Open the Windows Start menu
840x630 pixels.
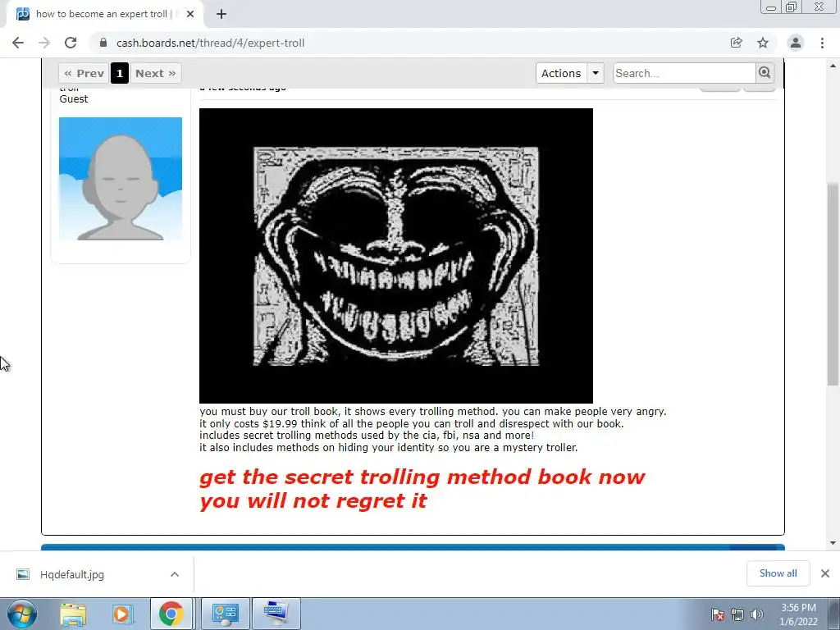click(21, 614)
